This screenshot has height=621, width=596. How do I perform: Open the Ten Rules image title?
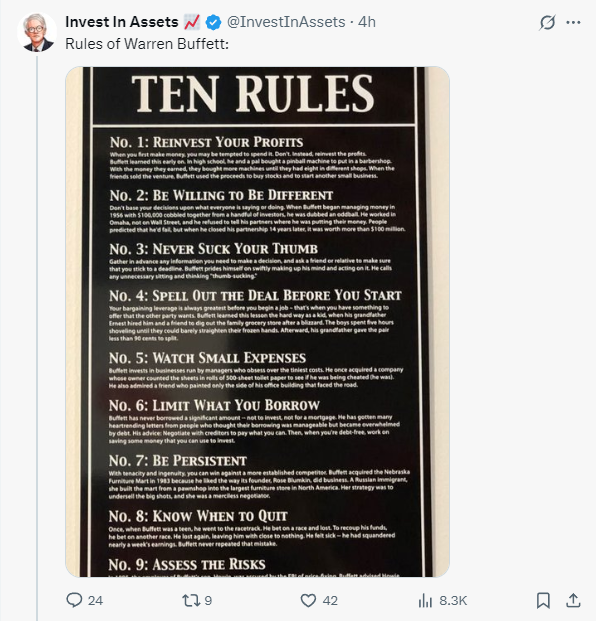(253, 94)
